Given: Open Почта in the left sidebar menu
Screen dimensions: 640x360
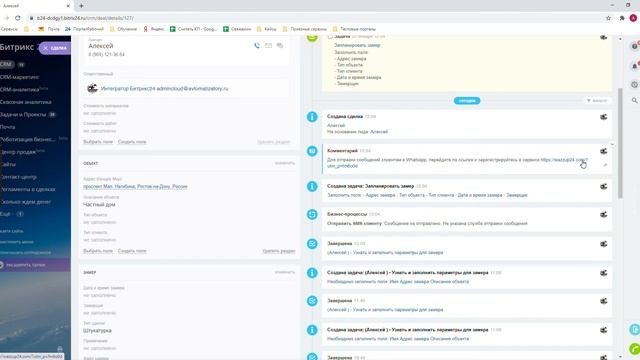Looking at the screenshot, I should [7, 127].
